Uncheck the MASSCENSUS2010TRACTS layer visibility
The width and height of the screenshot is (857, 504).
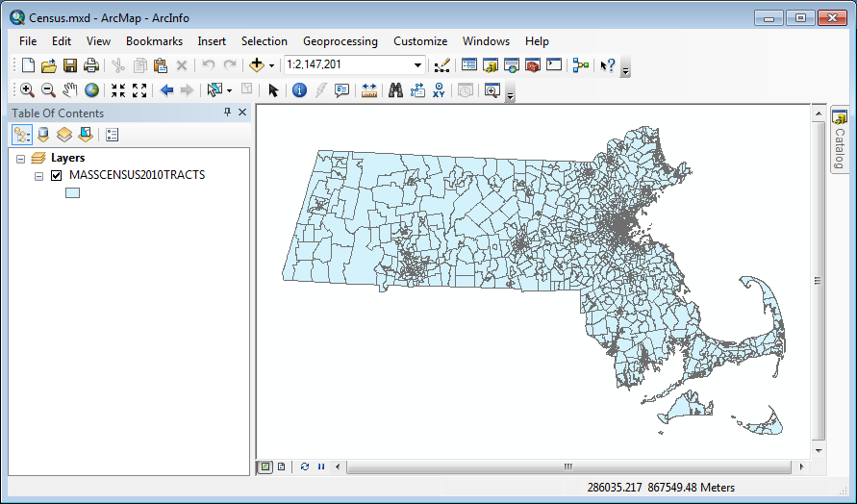tap(56, 176)
